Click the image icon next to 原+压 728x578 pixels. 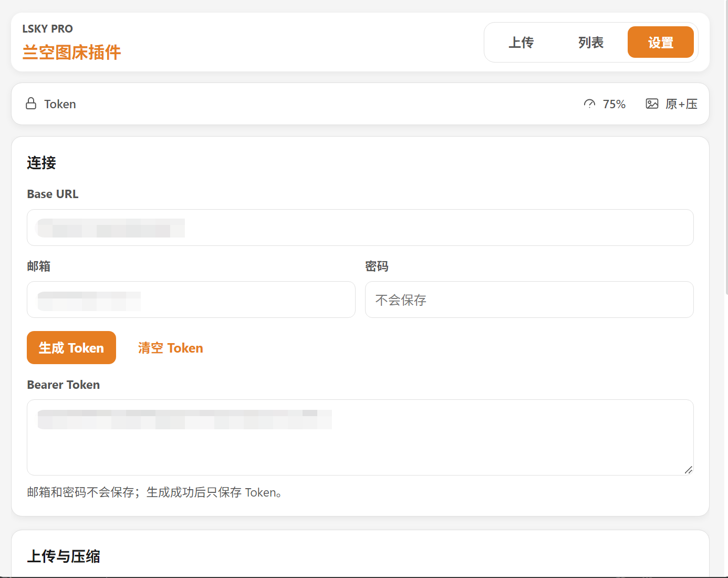[652, 104]
